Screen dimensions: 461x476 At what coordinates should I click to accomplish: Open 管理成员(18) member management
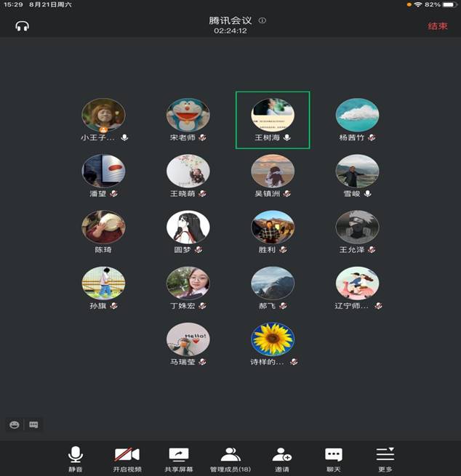230,458
